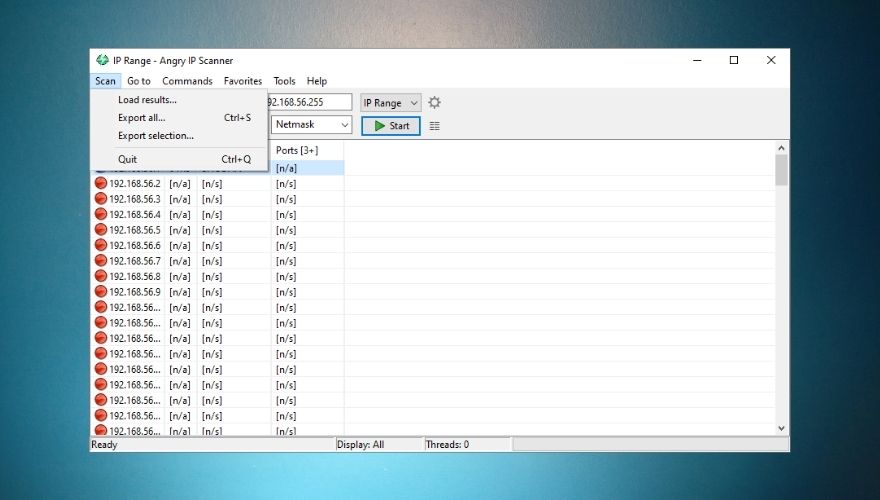Click the scrollbar down arrow
880x500 pixels.
point(781,428)
